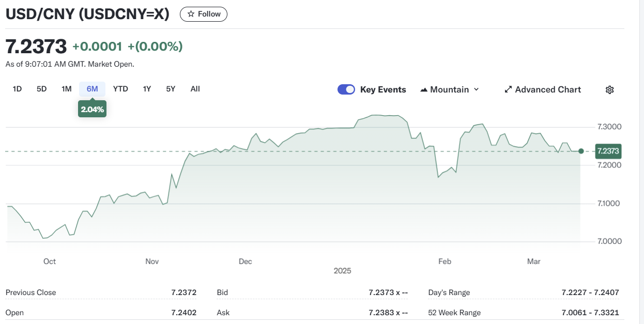Open the Advanced Chart link
644x324 pixels.
point(548,90)
